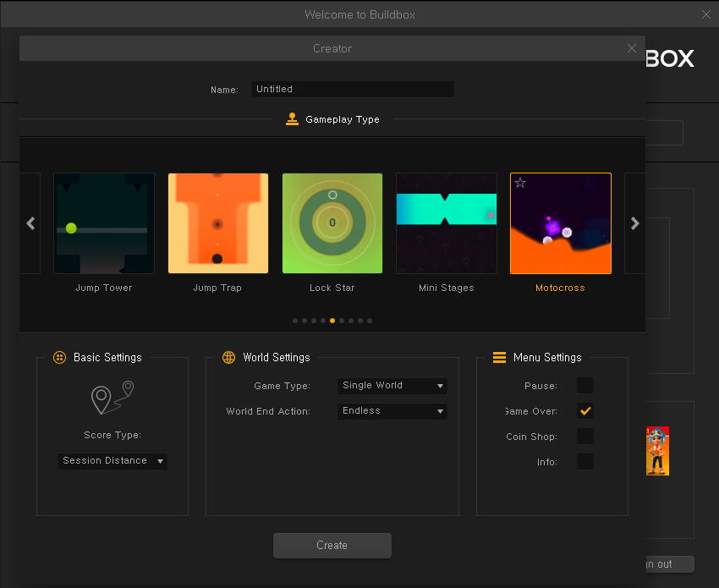Enable the Coin Shop checkbox

click(585, 437)
